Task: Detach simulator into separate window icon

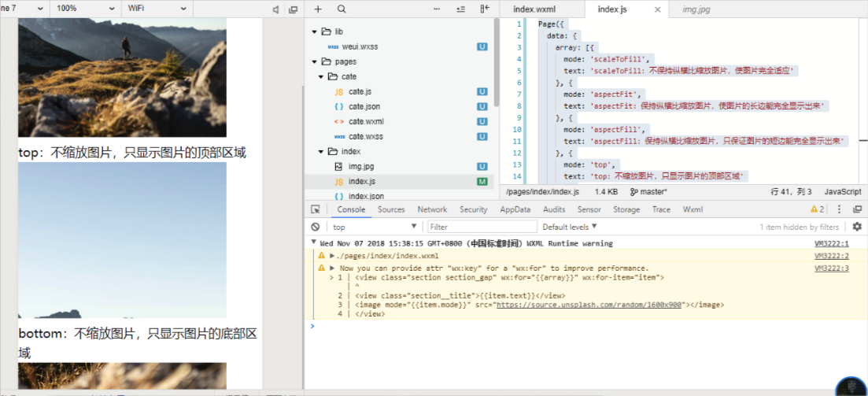Action: 294,9
